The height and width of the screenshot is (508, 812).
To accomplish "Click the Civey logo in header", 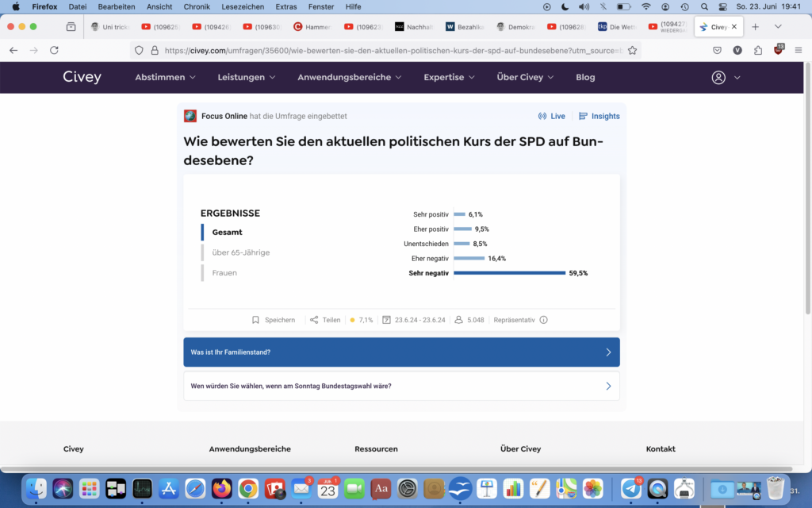I will [82, 77].
